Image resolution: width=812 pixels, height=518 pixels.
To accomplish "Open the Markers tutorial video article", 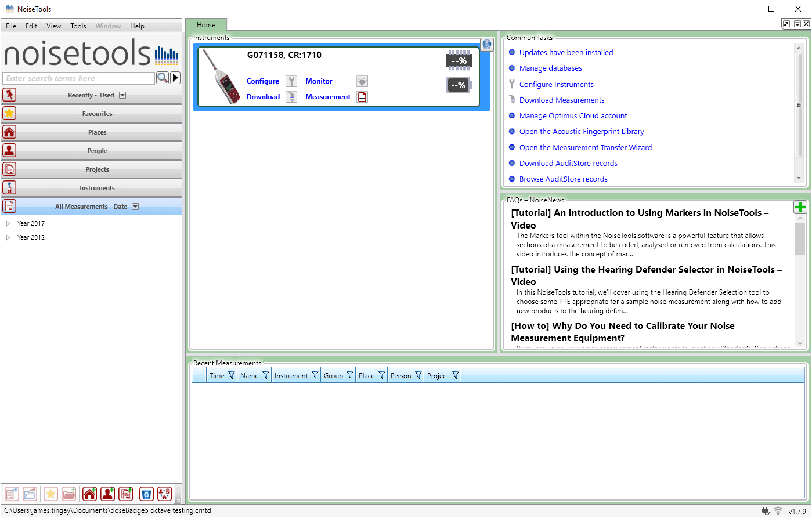I will click(x=640, y=219).
